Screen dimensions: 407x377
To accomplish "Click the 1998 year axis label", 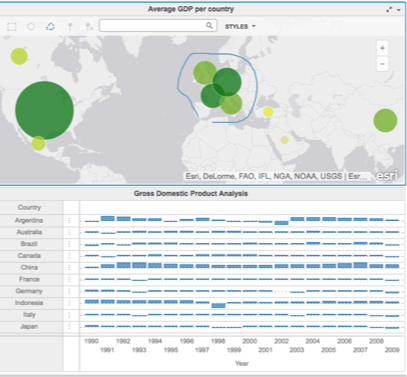I will pos(218,341).
